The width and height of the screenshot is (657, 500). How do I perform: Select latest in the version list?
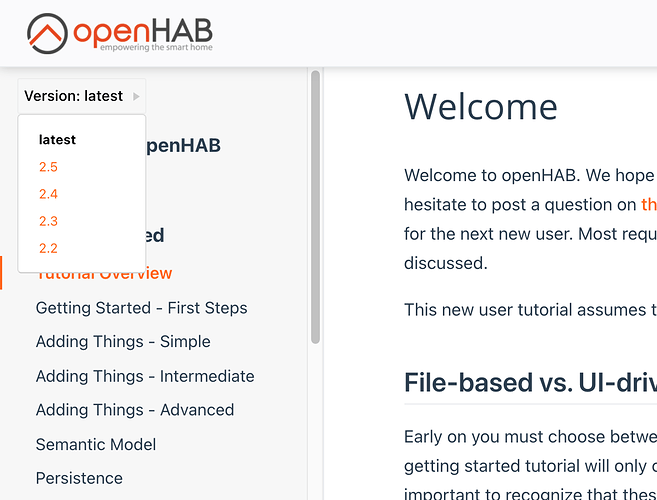point(57,140)
